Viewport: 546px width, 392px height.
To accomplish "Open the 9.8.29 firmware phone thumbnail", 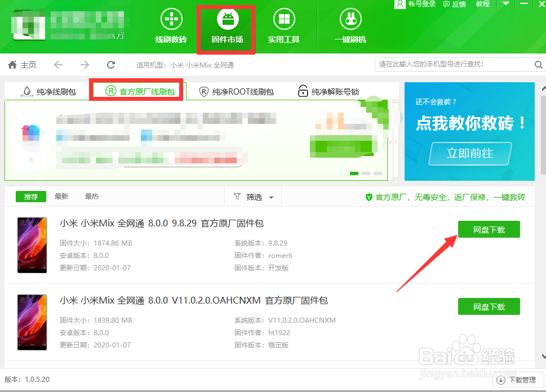I will point(32,245).
